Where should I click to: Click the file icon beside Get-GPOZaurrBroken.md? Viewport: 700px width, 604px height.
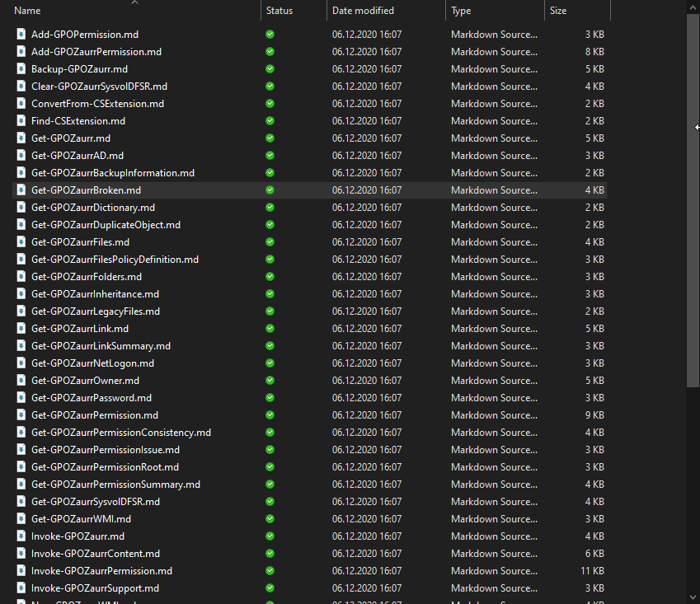[x=22, y=190]
